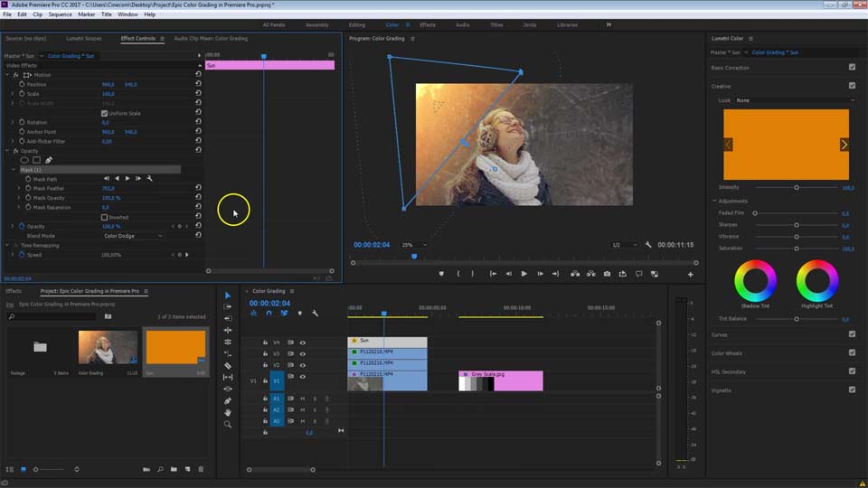Switch to the Audio workspace

(x=462, y=25)
